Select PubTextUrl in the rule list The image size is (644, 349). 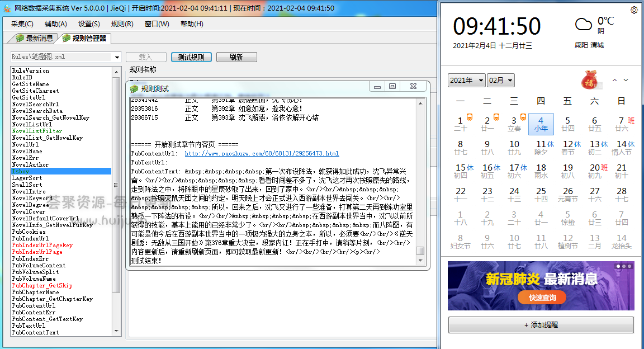(29, 326)
